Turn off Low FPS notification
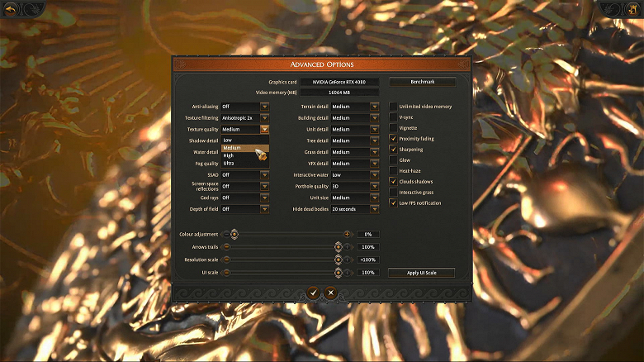Viewport: 644px width, 362px height. point(393,203)
